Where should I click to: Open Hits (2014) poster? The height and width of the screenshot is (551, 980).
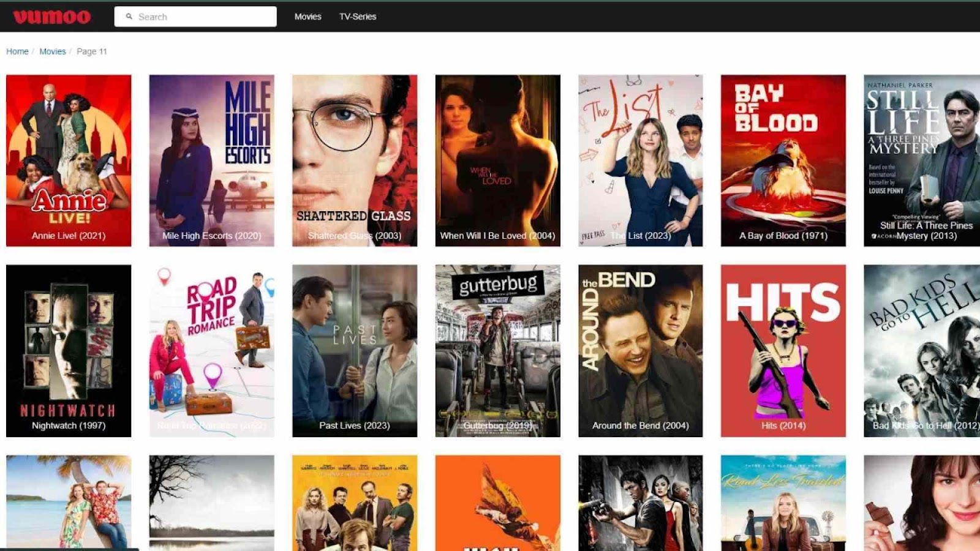pos(783,351)
